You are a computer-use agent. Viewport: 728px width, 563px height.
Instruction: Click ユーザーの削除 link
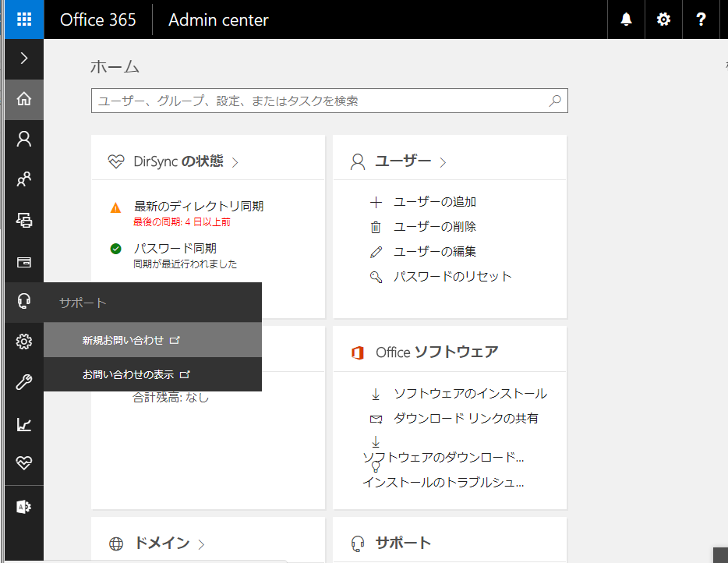click(435, 227)
